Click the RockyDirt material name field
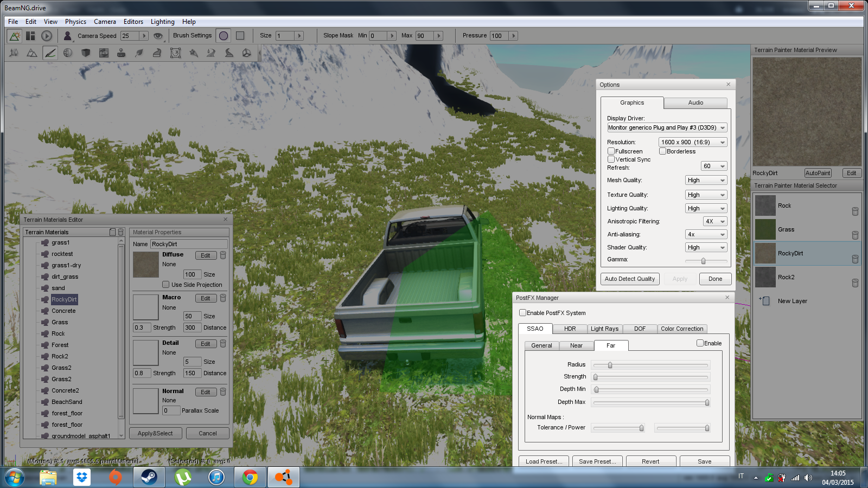This screenshot has width=868, height=488. click(189, 244)
